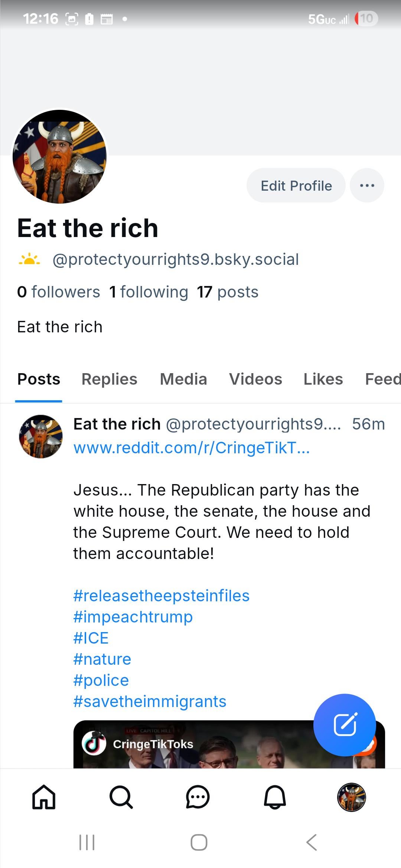Switch to the Replies tab
This screenshot has height=868, width=401.
coord(109,379)
